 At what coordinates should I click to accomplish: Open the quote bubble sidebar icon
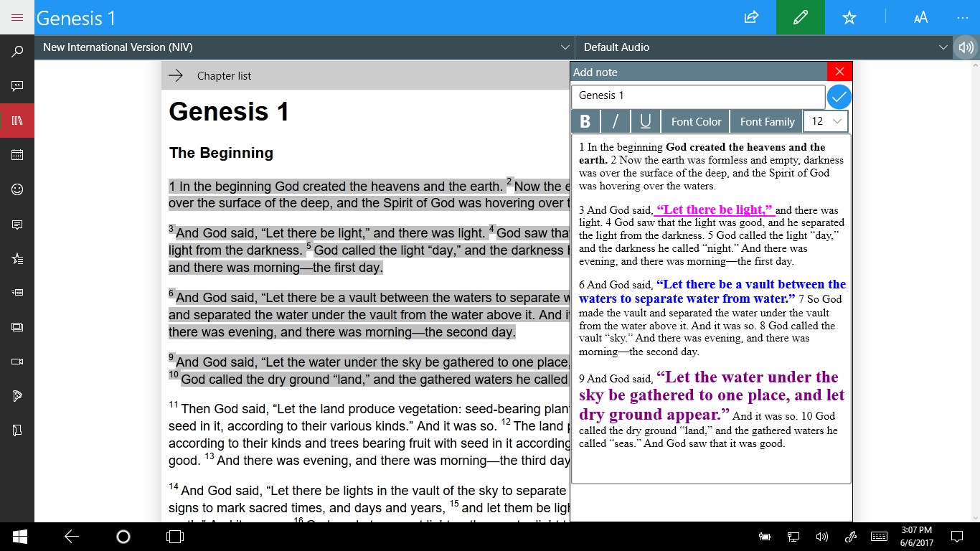[17, 86]
